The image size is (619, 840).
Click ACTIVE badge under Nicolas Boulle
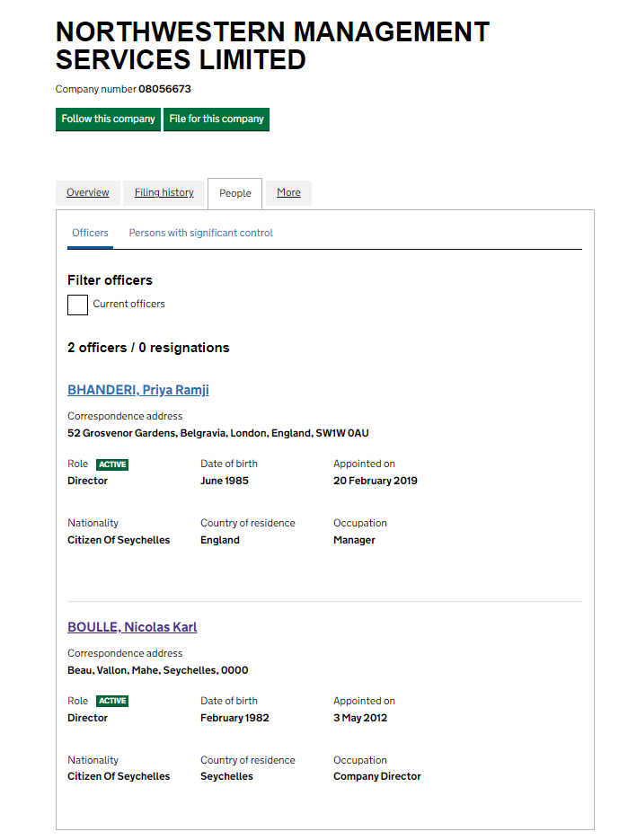pyautogui.click(x=112, y=702)
